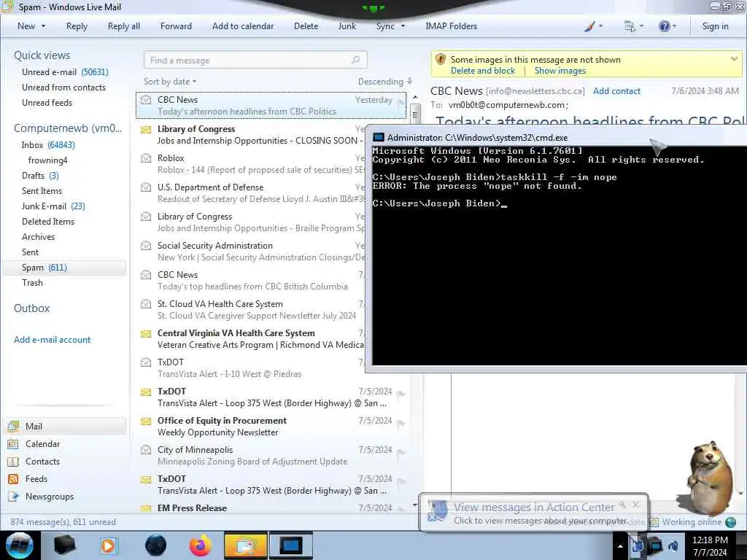Click Junk in toolbar
The image size is (747, 560).
click(x=347, y=26)
